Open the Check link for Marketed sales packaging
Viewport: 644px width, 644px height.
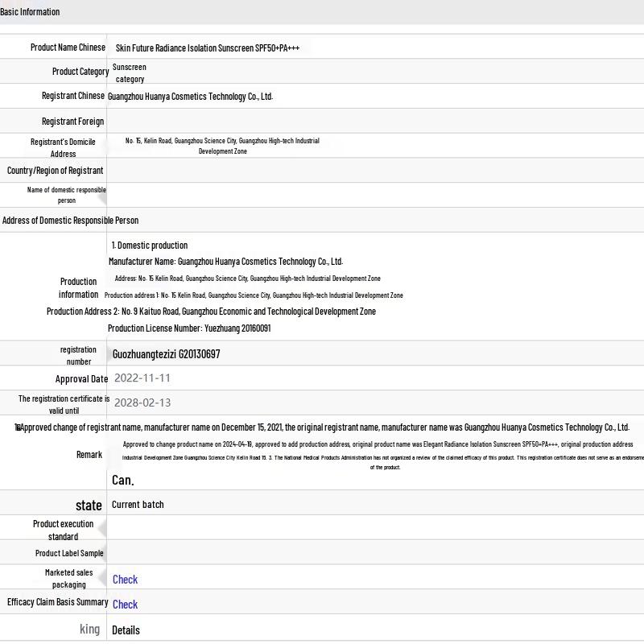point(125,580)
